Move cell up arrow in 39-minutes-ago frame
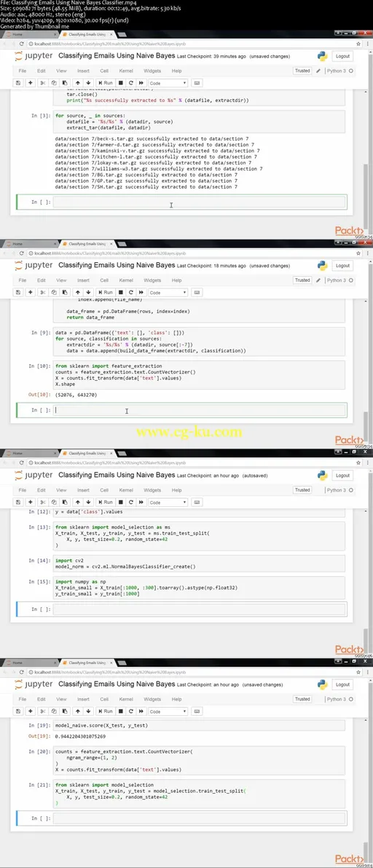 (77, 83)
